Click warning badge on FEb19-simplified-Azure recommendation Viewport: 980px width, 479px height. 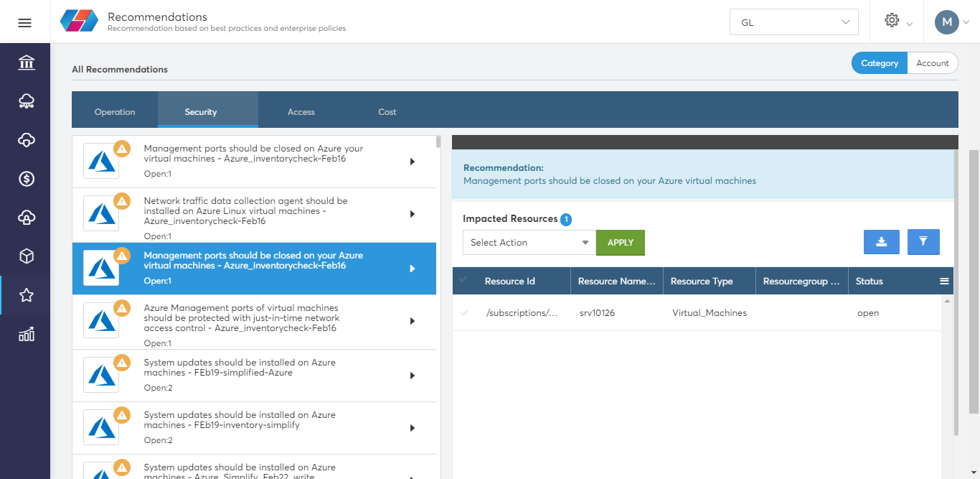point(122,362)
